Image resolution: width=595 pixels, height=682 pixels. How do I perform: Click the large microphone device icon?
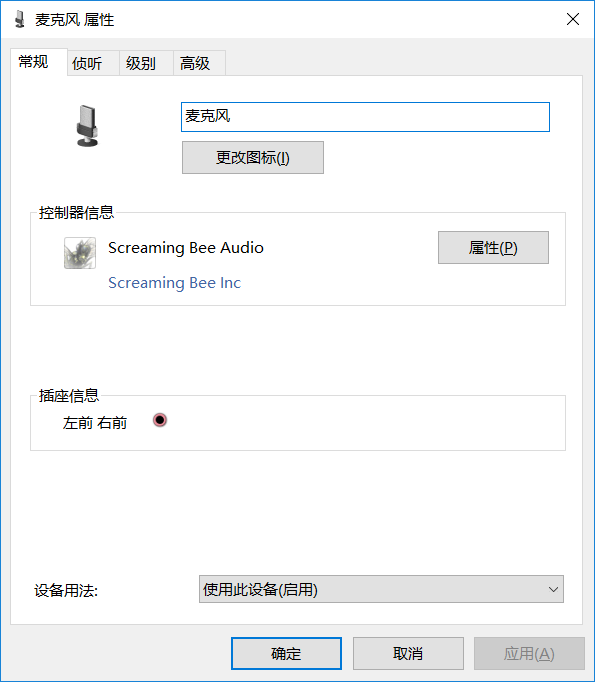point(87,126)
